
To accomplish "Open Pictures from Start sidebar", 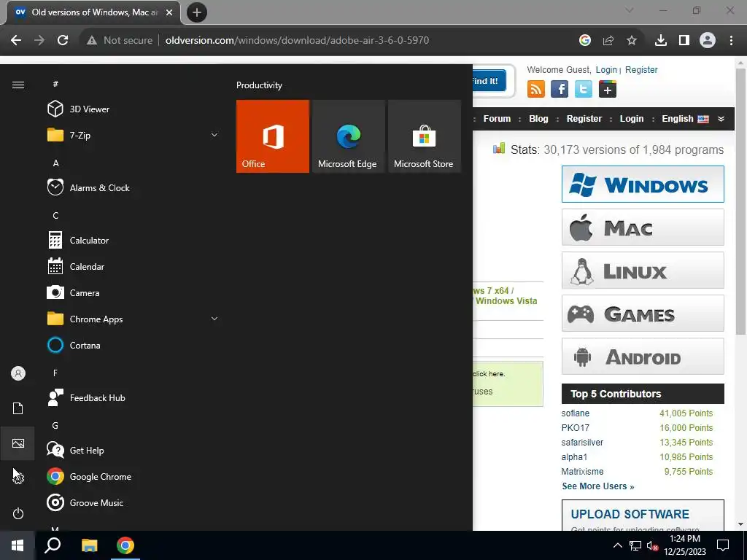I will click(18, 443).
